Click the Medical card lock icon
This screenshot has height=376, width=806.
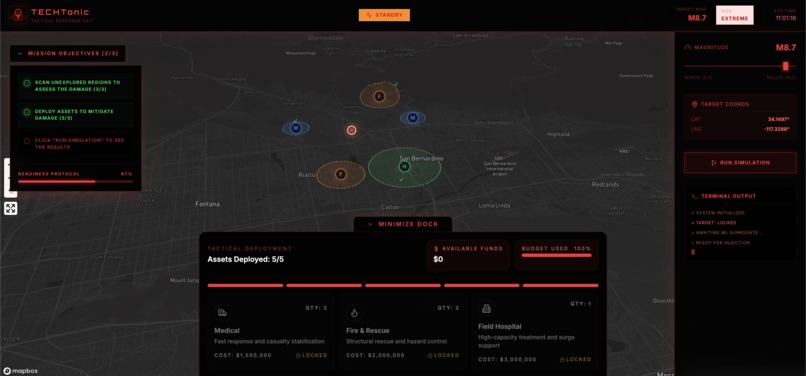(299, 355)
